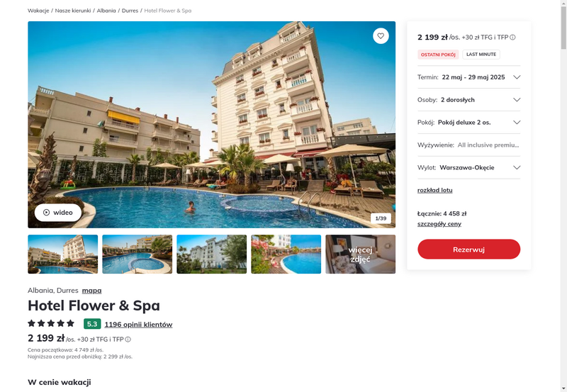Click info icon beside price under hotel title
This screenshot has height=392, width=567.
(x=128, y=340)
